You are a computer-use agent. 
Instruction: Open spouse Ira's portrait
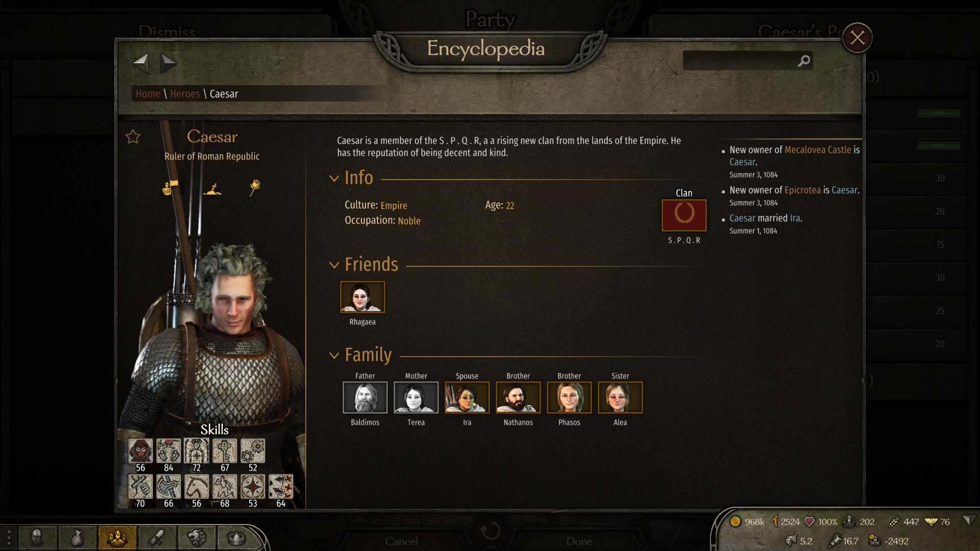pos(467,397)
